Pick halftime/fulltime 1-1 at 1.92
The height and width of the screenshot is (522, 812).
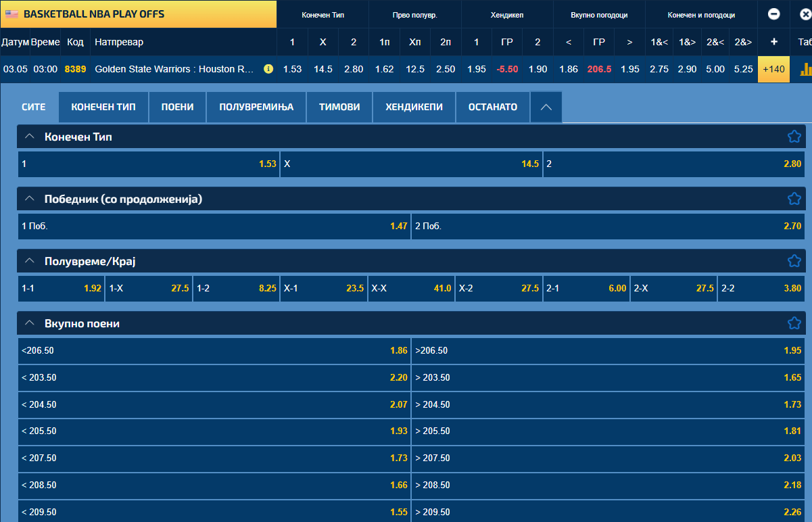tap(62, 288)
